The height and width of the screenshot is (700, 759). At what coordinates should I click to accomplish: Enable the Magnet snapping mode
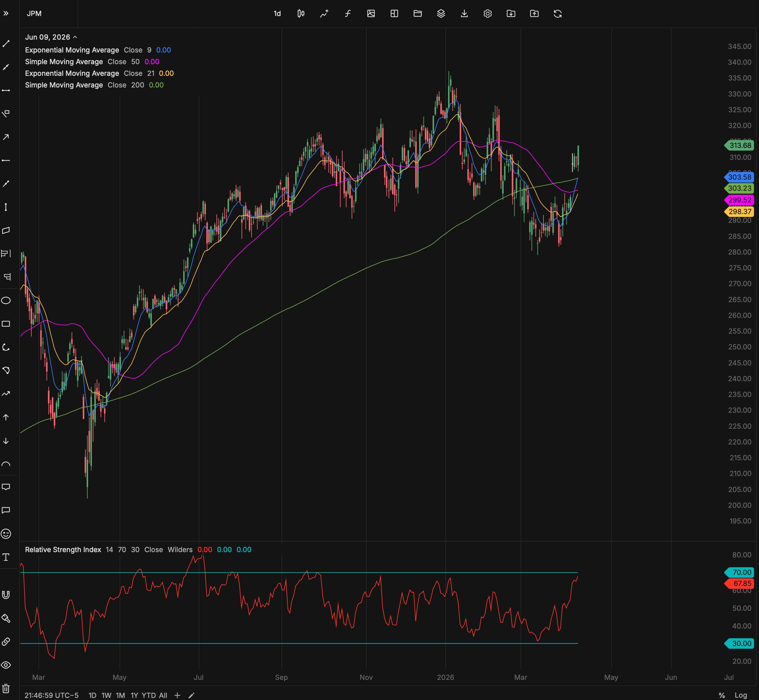tap(6, 595)
